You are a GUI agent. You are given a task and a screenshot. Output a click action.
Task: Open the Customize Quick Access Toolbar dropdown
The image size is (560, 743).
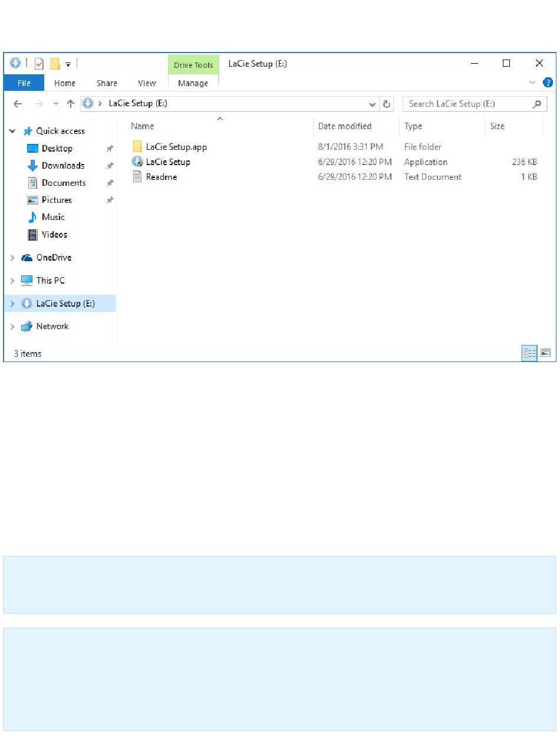[x=68, y=64]
